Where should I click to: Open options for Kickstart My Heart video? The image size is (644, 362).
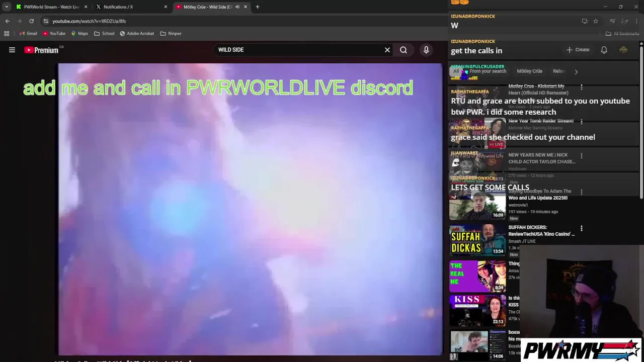[582, 87]
